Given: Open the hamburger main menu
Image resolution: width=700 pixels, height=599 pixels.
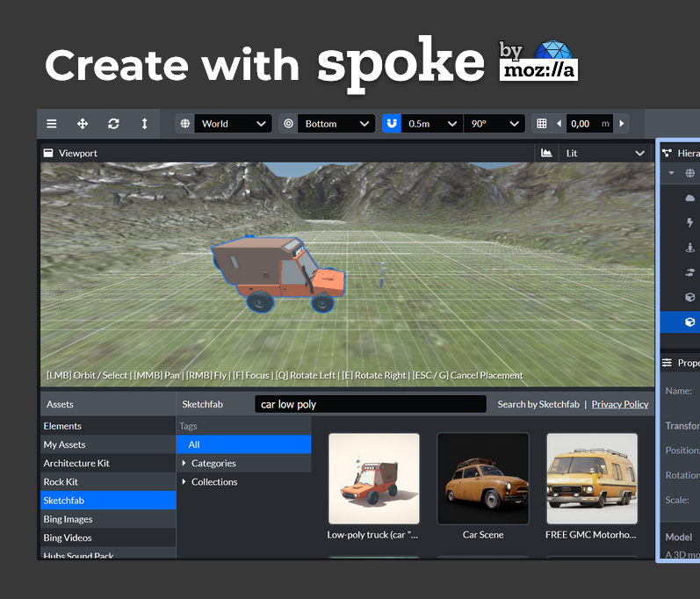Looking at the screenshot, I should click(52, 124).
